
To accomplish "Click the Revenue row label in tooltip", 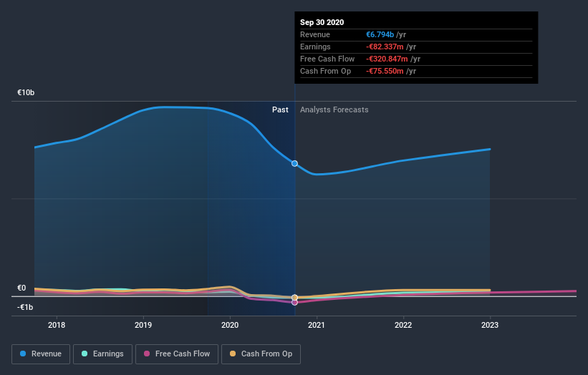I will click(315, 34).
